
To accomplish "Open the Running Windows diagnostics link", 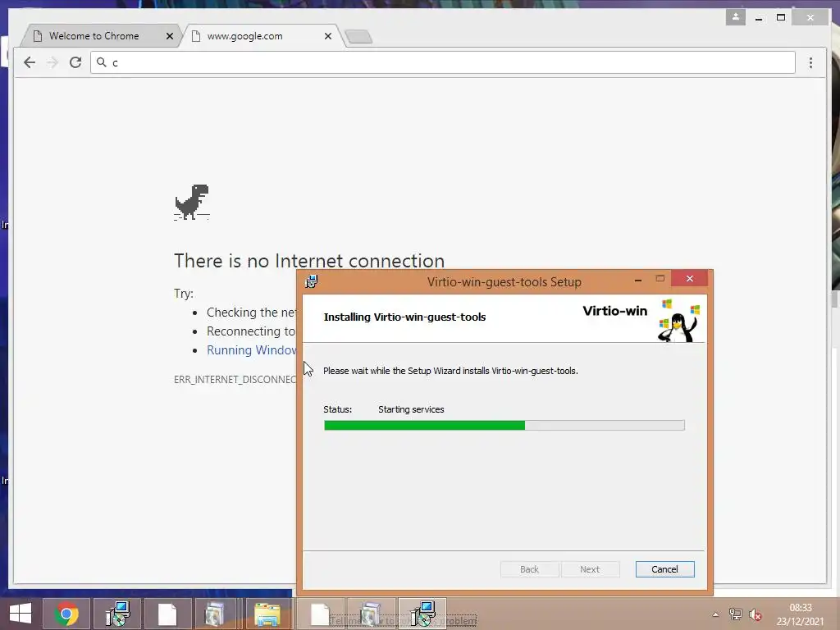I will pyautogui.click(x=251, y=350).
